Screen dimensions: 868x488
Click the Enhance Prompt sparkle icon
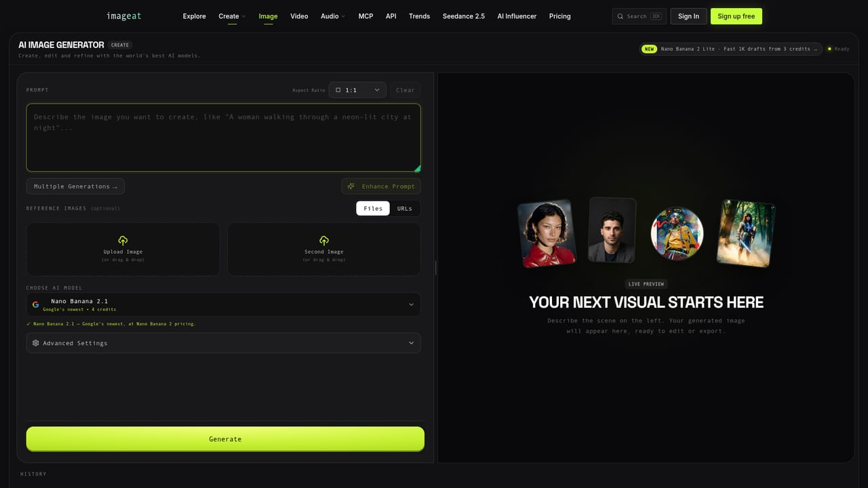351,186
